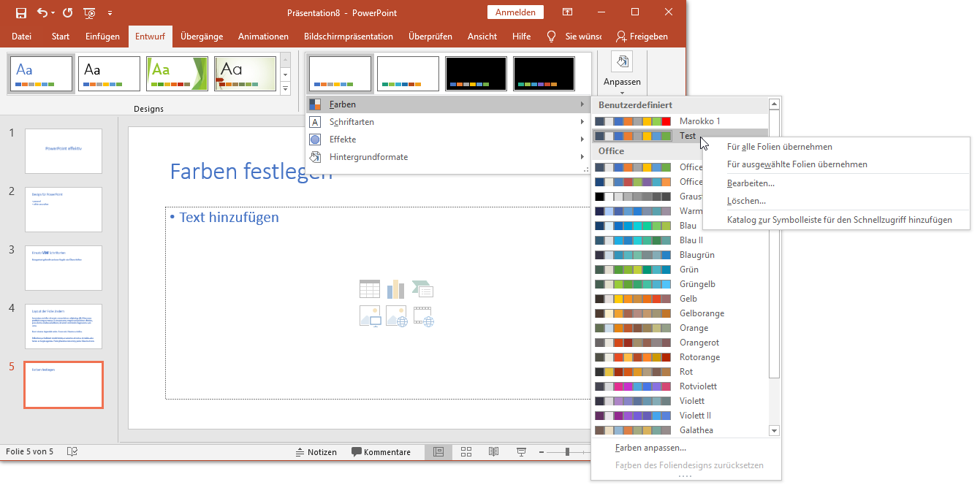Click the spell-check icon in status bar

(72, 452)
